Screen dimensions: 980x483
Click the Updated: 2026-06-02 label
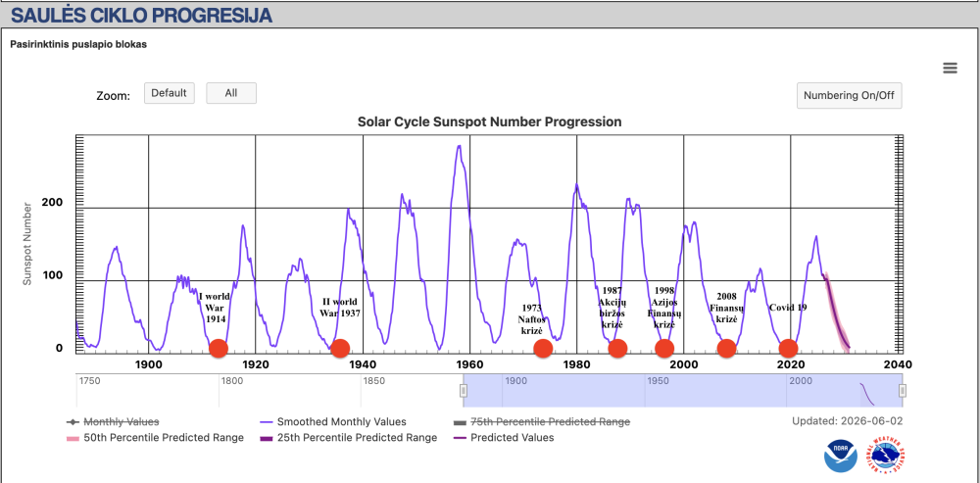point(847,421)
